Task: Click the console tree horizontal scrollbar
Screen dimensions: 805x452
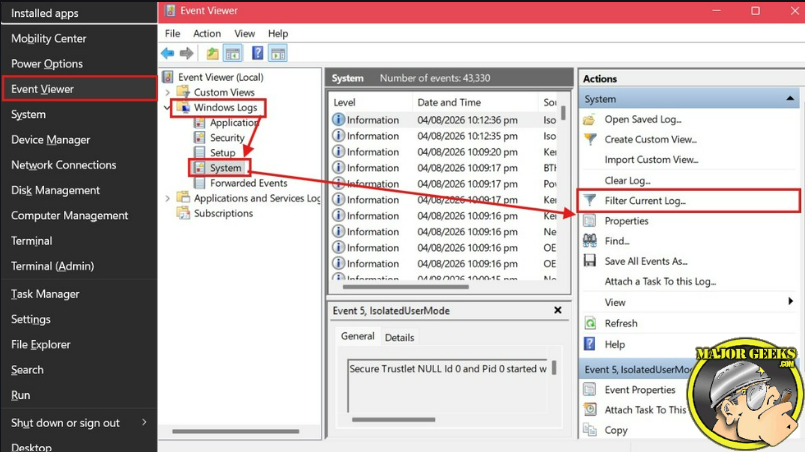Action: [236, 431]
